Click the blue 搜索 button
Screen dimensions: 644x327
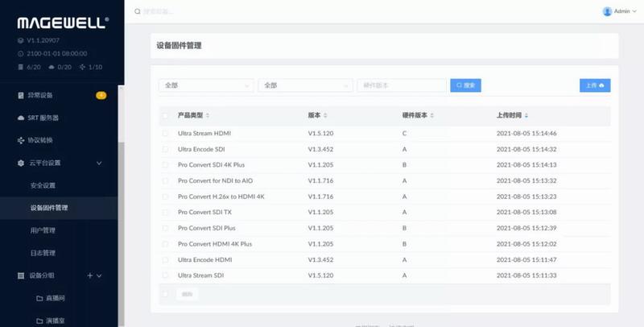(465, 85)
